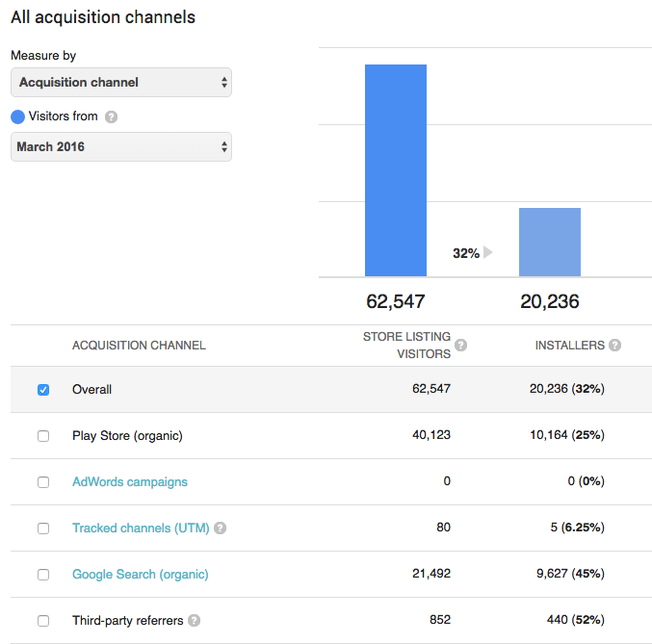The image size is (652, 644).
Task: Select the Third-party referrers checkbox
Action: pyautogui.click(x=43, y=621)
